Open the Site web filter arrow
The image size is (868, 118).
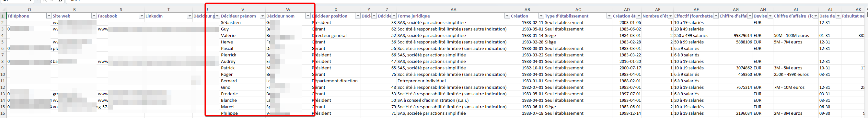(x=94, y=16)
